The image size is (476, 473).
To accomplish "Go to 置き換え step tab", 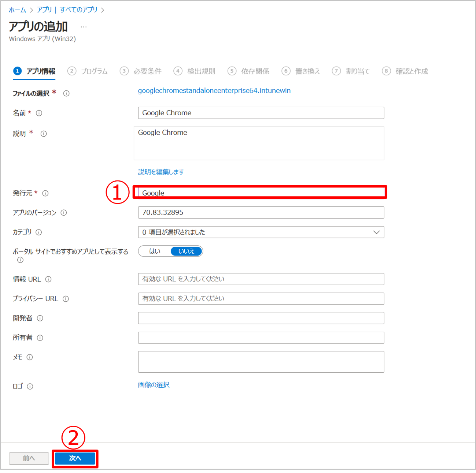I will tap(301, 71).
